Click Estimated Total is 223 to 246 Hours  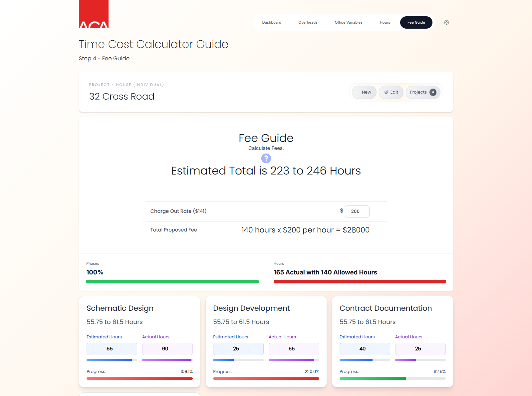266,171
